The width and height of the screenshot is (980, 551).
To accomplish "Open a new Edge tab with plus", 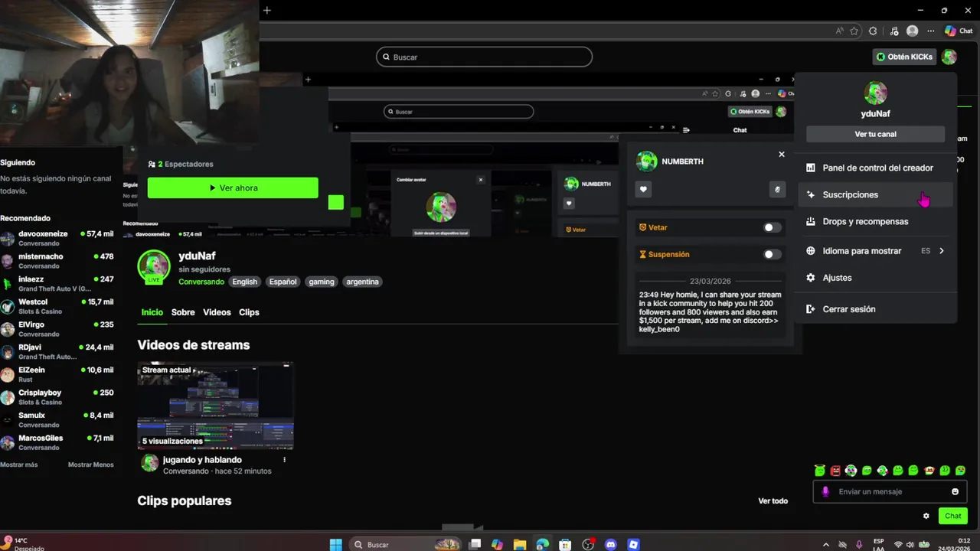I will (267, 11).
